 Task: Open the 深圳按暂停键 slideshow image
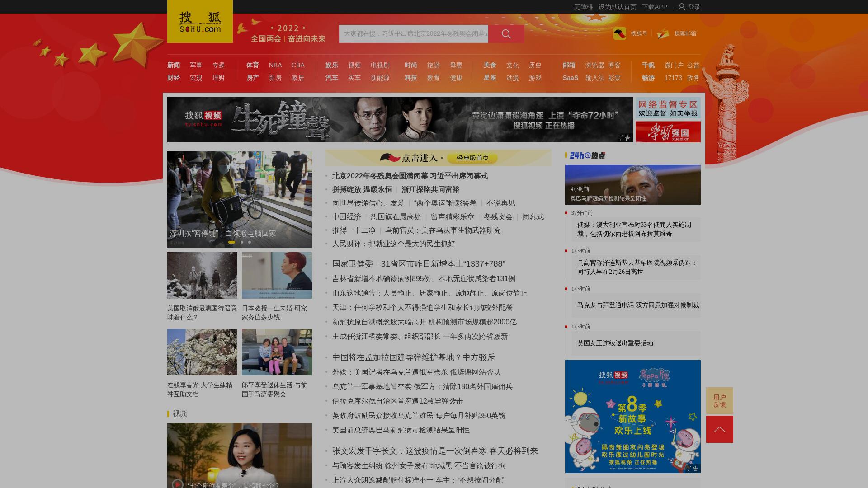click(x=240, y=199)
